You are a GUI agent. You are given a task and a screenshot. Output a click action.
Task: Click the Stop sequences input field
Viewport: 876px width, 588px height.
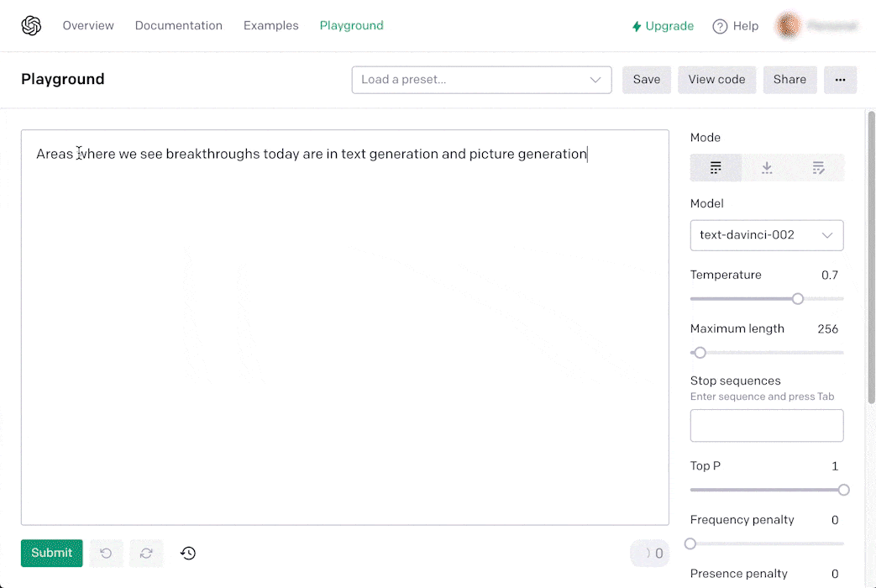point(767,425)
